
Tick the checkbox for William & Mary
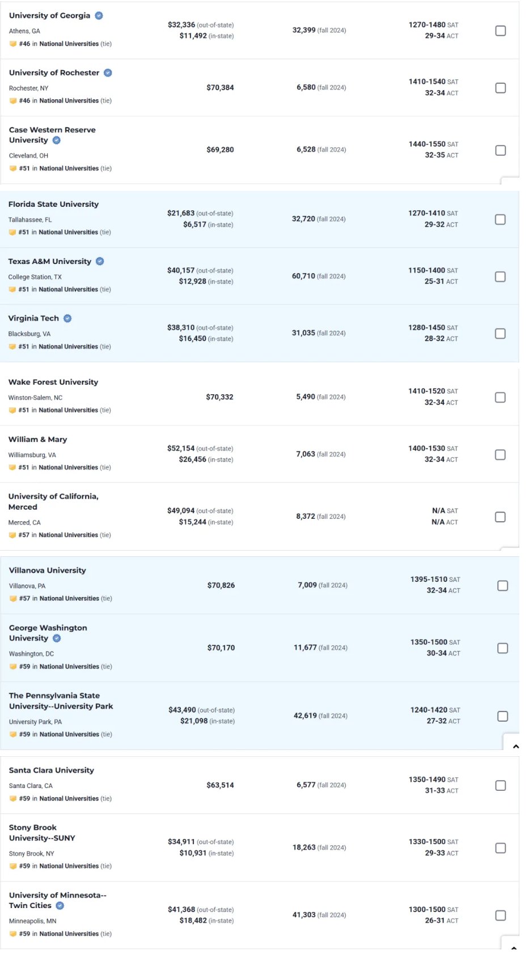pos(500,455)
